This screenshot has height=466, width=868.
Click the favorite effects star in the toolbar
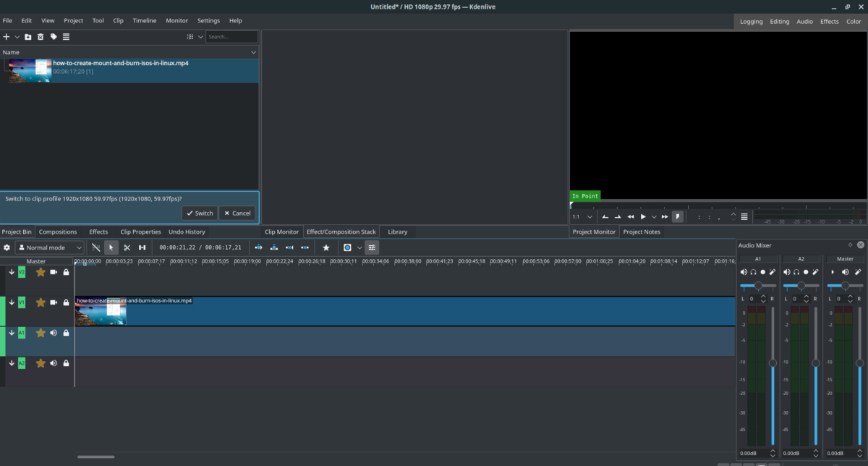[325, 247]
